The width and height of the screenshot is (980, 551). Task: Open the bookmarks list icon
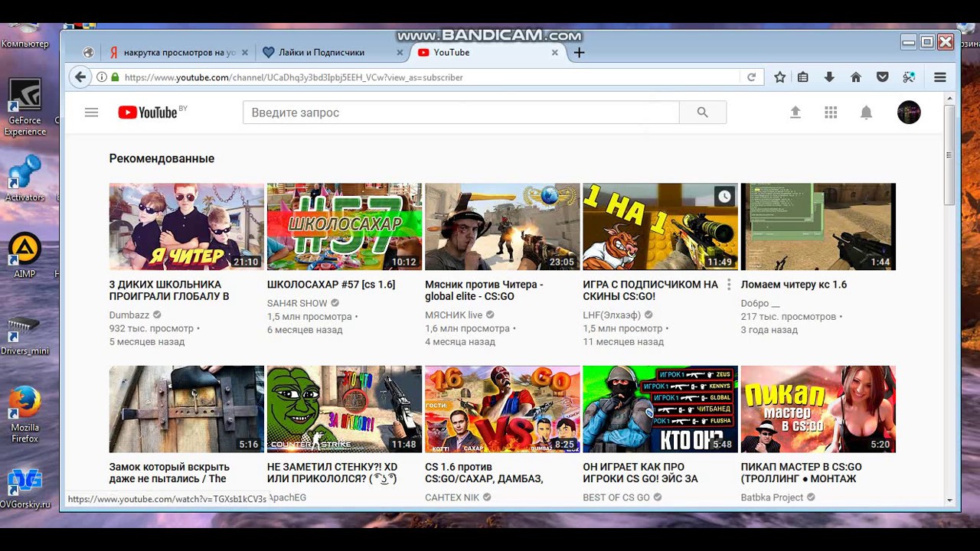(802, 77)
